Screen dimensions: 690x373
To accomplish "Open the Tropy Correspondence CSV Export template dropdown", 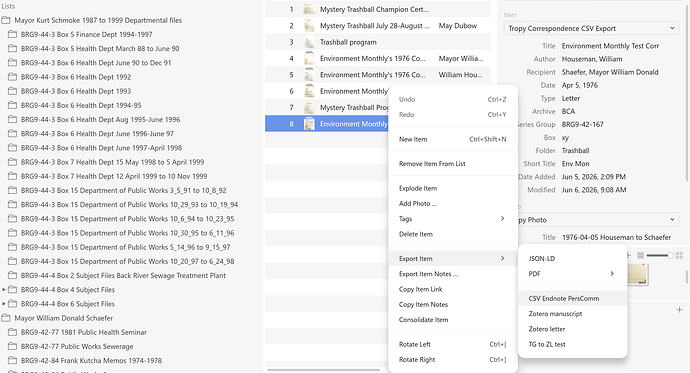I will [592, 29].
